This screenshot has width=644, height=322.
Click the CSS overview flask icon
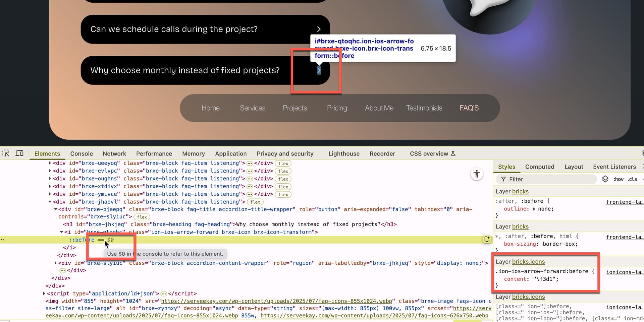pos(453,153)
